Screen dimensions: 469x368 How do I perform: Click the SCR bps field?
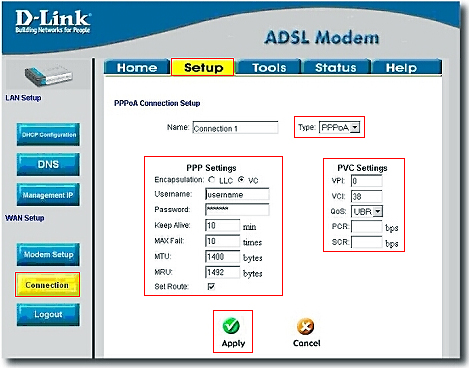367,242
